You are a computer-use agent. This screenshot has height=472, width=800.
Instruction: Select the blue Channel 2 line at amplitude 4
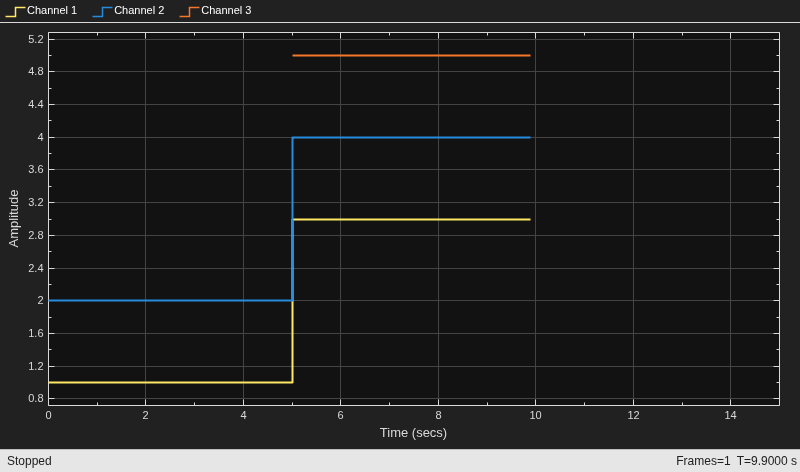[411, 137]
